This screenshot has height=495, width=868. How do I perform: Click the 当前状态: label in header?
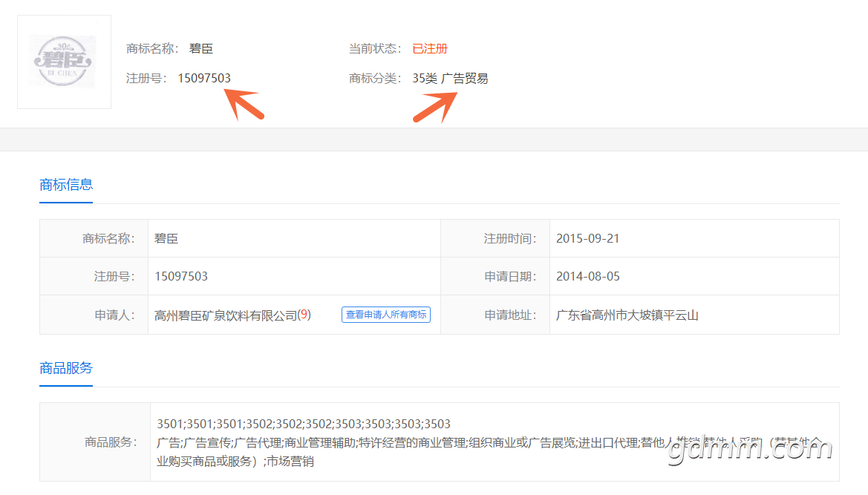point(375,49)
